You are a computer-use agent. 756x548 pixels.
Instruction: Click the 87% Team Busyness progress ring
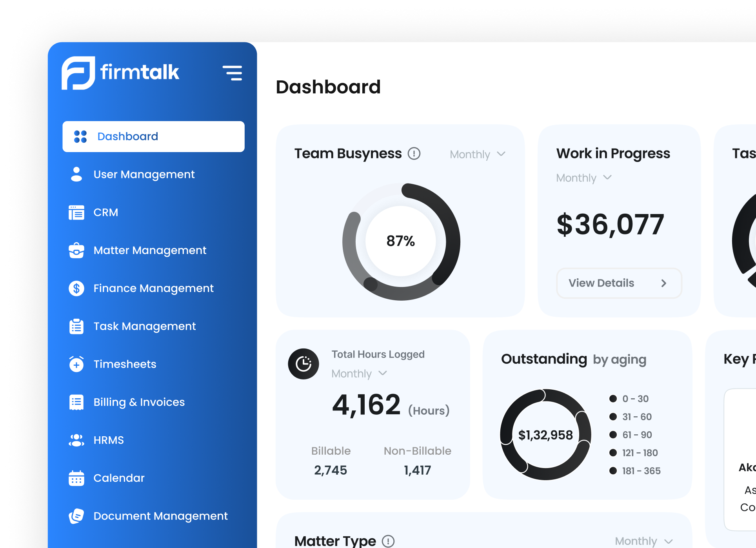click(x=401, y=241)
